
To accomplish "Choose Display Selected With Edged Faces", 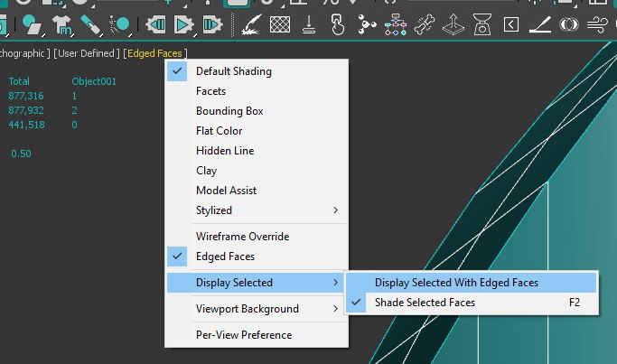I will [x=472, y=283].
